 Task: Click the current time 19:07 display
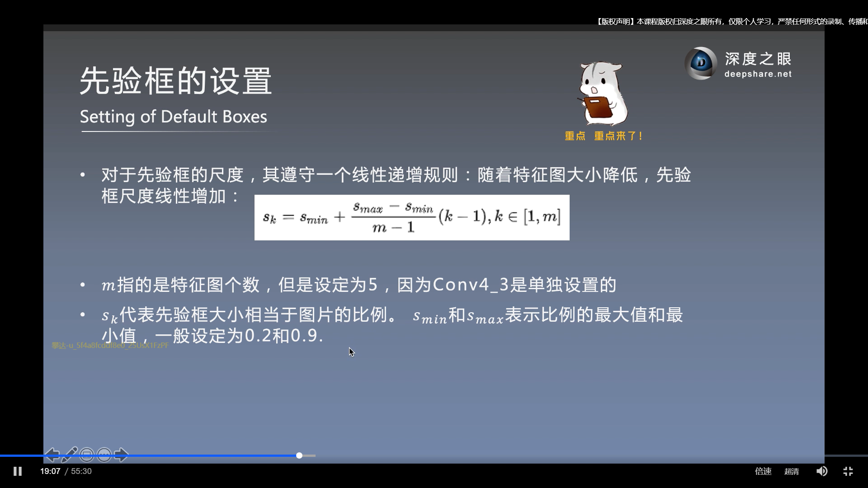(50, 471)
